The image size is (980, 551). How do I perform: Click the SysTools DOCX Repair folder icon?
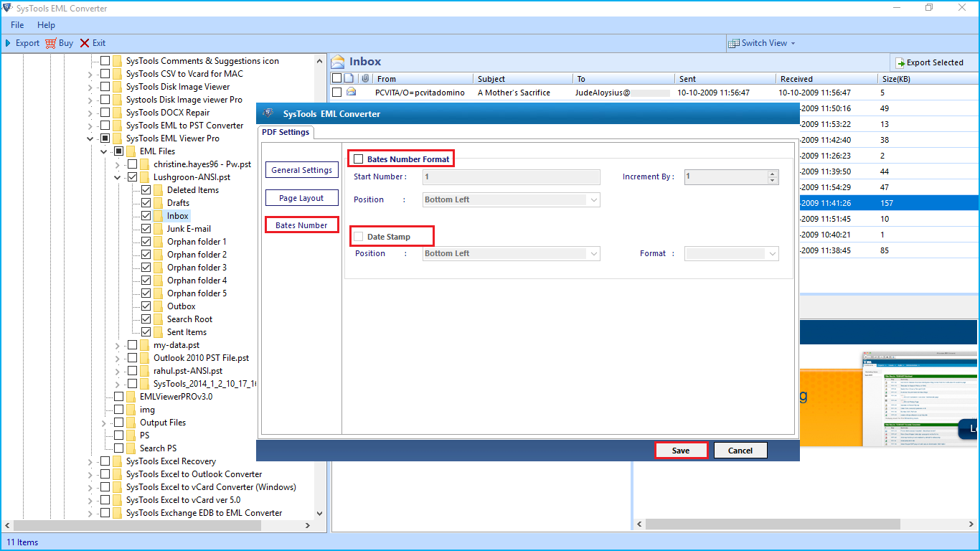pyautogui.click(x=117, y=113)
